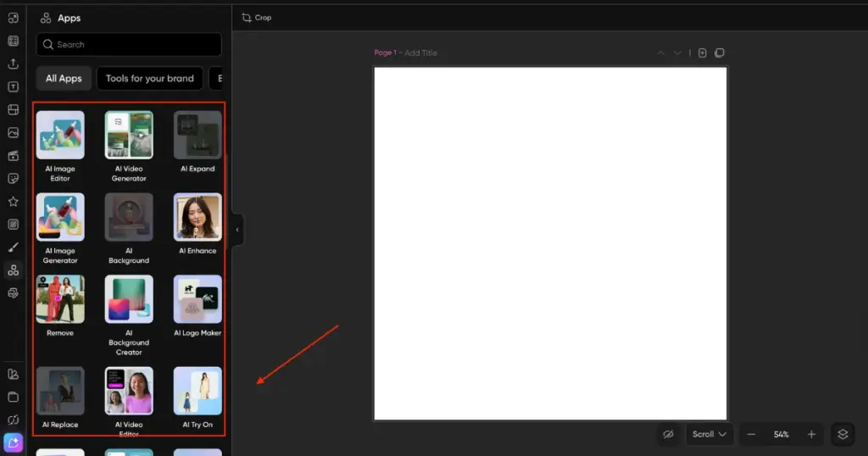Zoom out with the minus button

(x=751, y=435)
